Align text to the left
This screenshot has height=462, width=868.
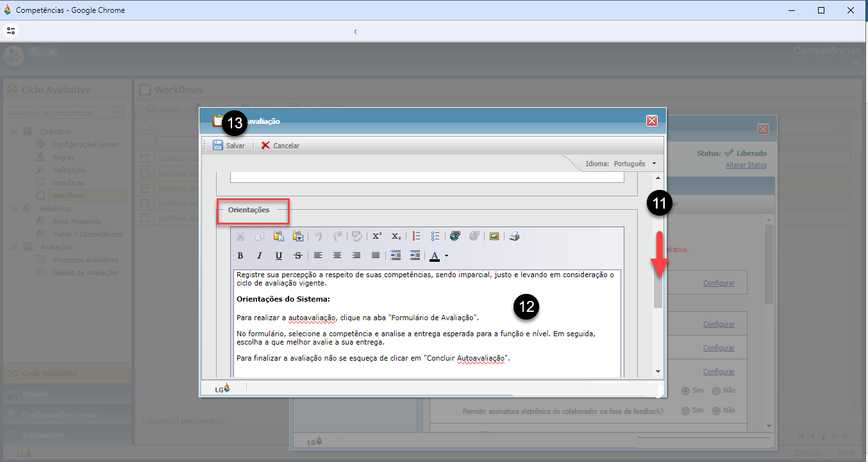click(x=318, y=255)
